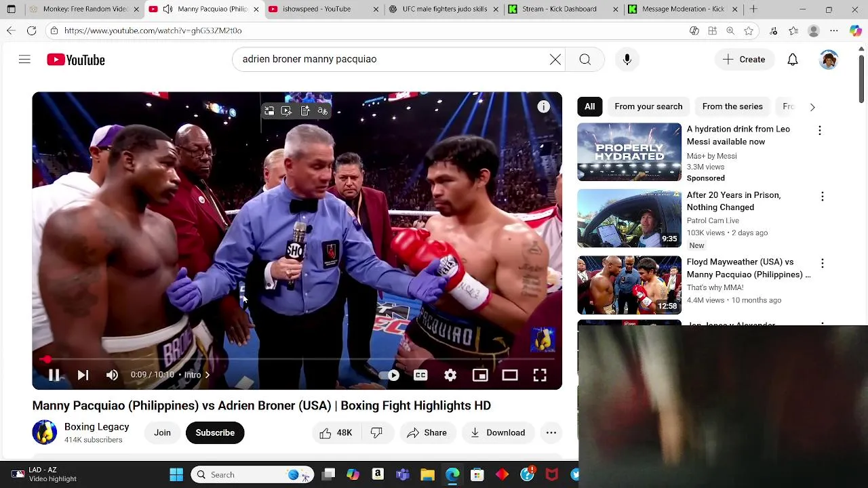Open the Windows Start menu
Screen dimensions: 868x488
(176, 474)
